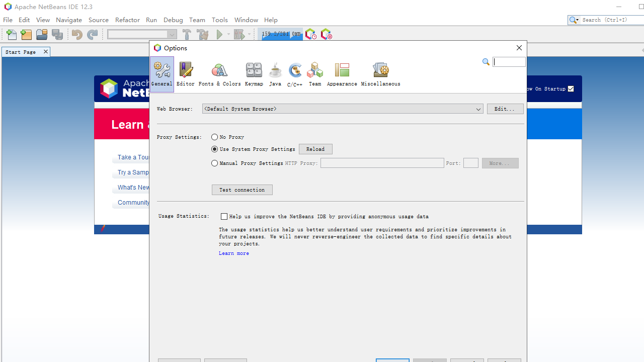This screenshot has height=362, width=644.
Task: Click the Test connection button
Action: 242,190
